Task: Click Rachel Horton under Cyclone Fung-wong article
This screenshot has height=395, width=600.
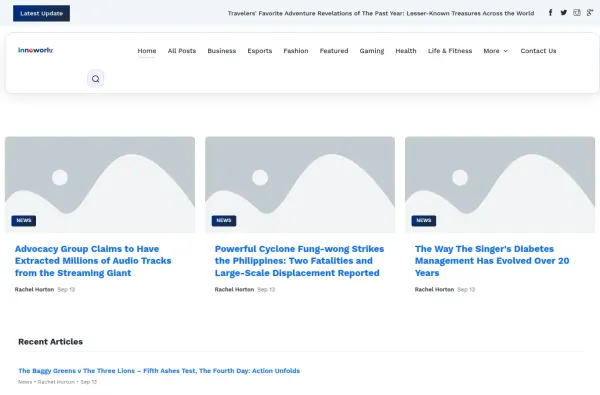Action: (234, 289)
